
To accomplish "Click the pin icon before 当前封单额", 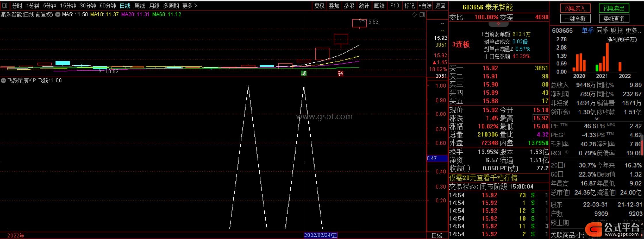I will tap(482, 34).
